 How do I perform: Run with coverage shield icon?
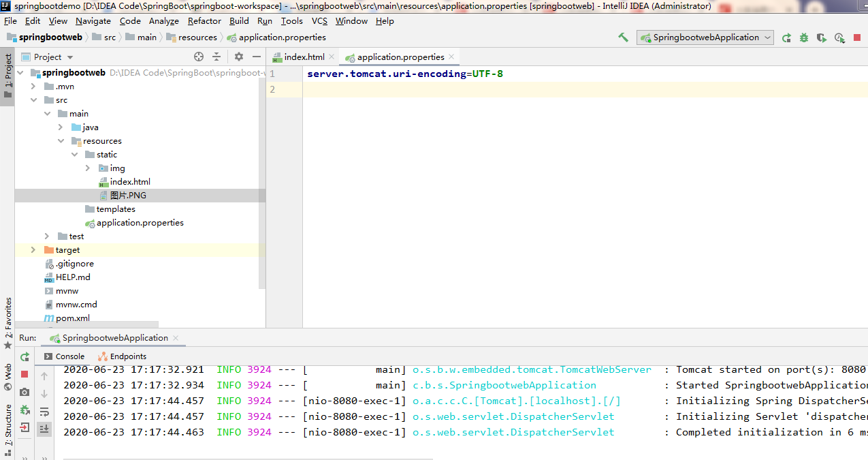pyautogui.click(x=822, y=37)
